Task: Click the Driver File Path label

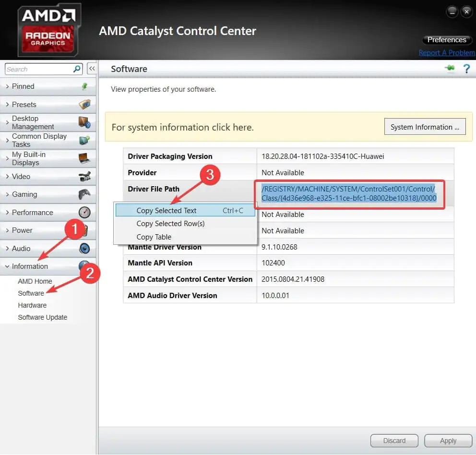Action: 154,189
